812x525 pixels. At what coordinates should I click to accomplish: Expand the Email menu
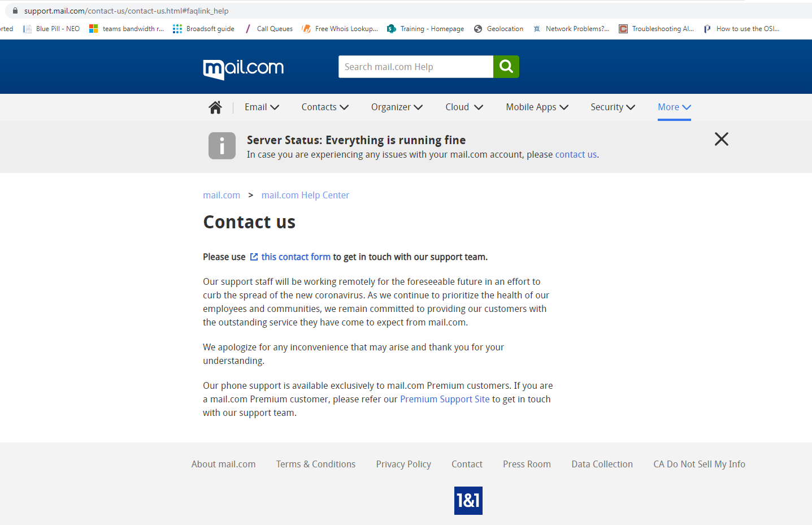coord(262,107)
